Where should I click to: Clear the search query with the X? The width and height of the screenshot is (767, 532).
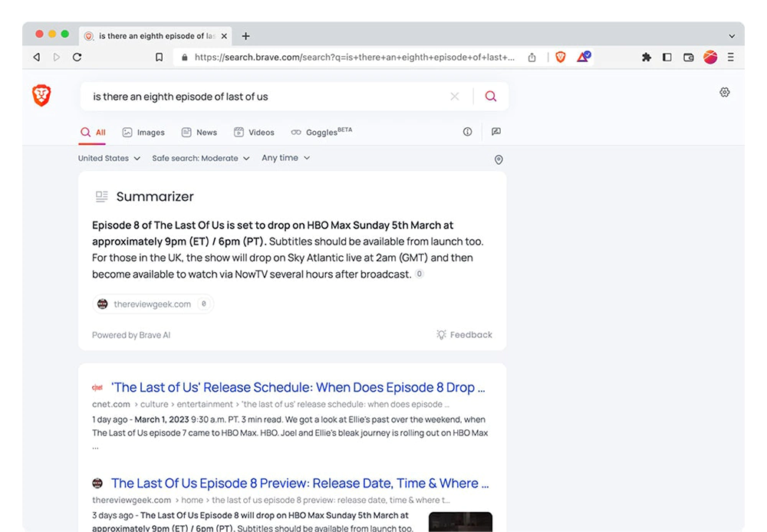454,97
